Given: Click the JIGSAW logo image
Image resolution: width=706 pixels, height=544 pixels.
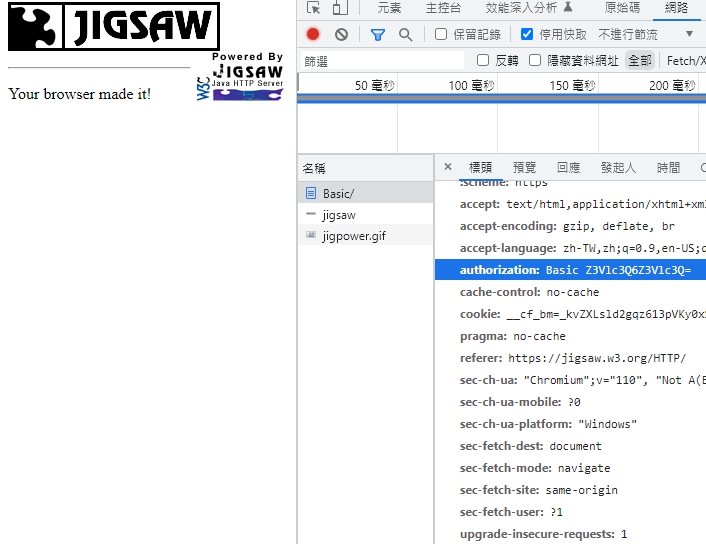Looking at the screenshot, I should click(x=114, y=26).
